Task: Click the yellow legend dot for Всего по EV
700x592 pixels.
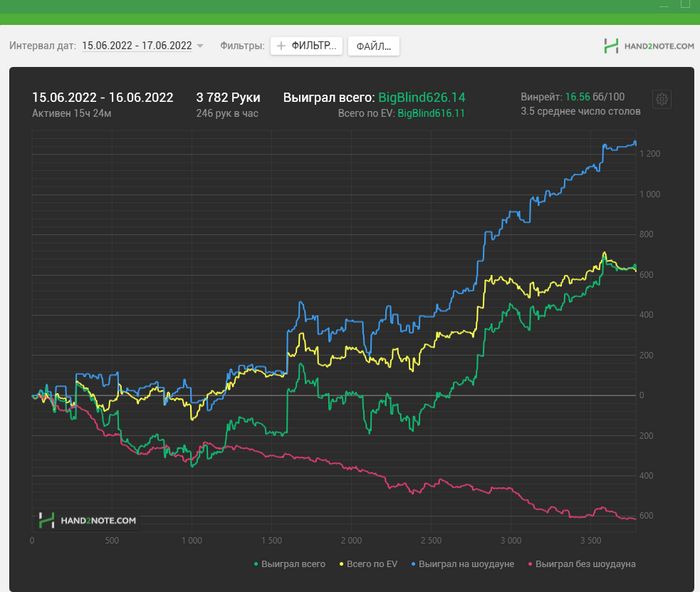Action: (342, 564)
